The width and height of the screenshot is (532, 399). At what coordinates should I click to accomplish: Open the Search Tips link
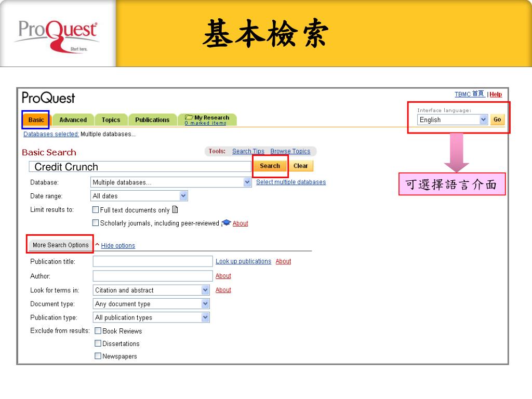pyautogui.click(x=248, y=151)
